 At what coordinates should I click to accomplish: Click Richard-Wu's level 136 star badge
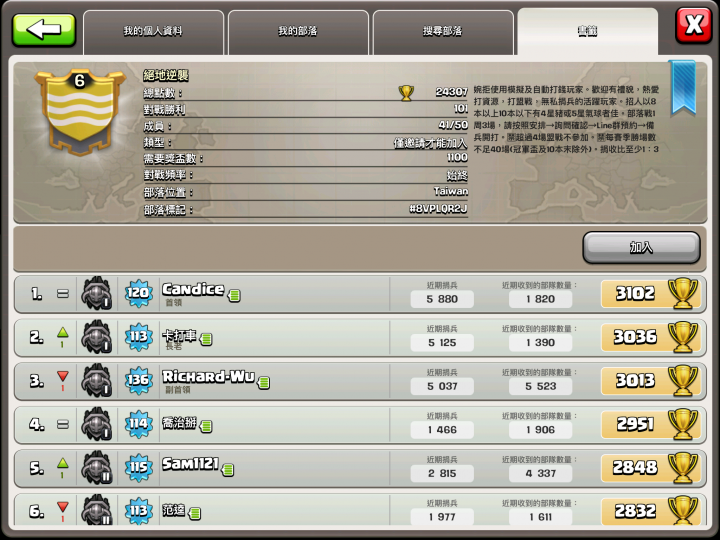[x=138, y=380]
